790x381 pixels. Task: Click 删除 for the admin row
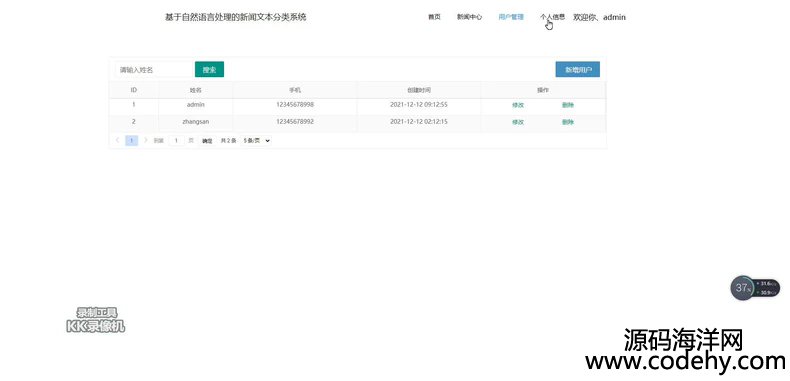[x=568, y=105]
